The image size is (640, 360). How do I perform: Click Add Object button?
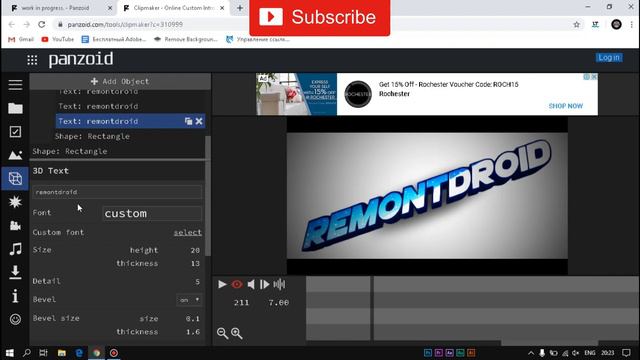tap(120, 81)
